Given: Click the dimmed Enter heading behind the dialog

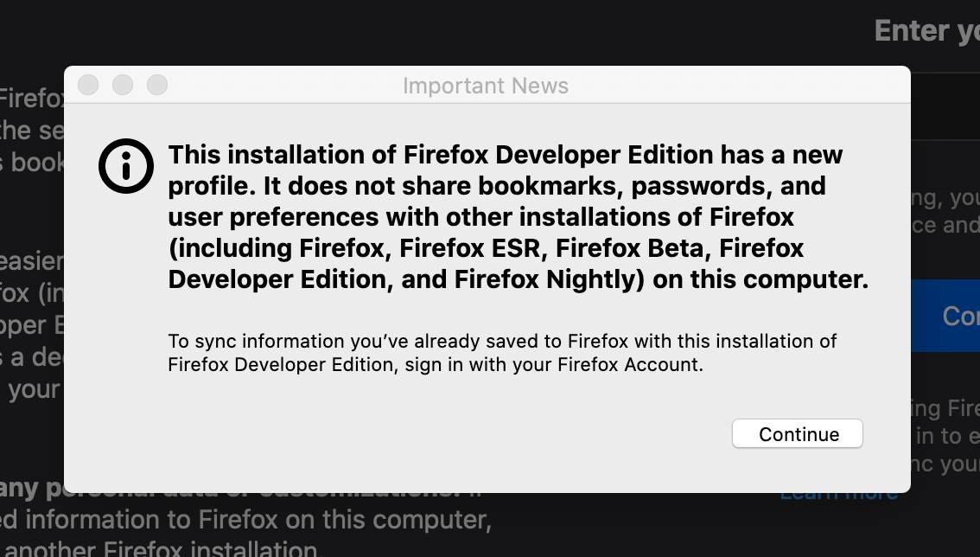Looking at the screenshot, I should pyautogui.click(x=925, y=30).
